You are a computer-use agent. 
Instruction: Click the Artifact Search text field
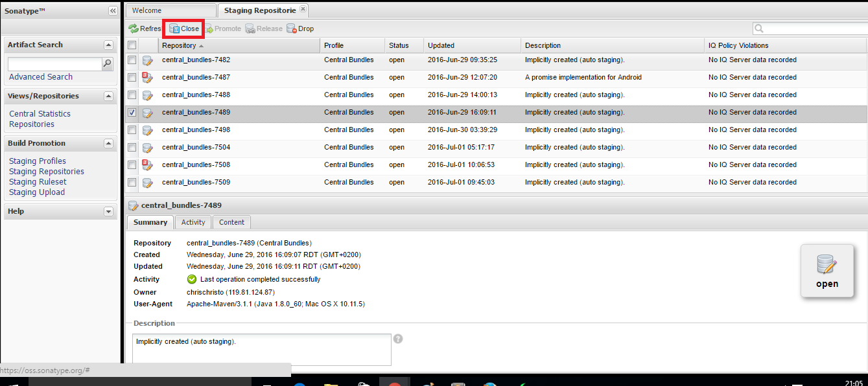coord(55,64)
